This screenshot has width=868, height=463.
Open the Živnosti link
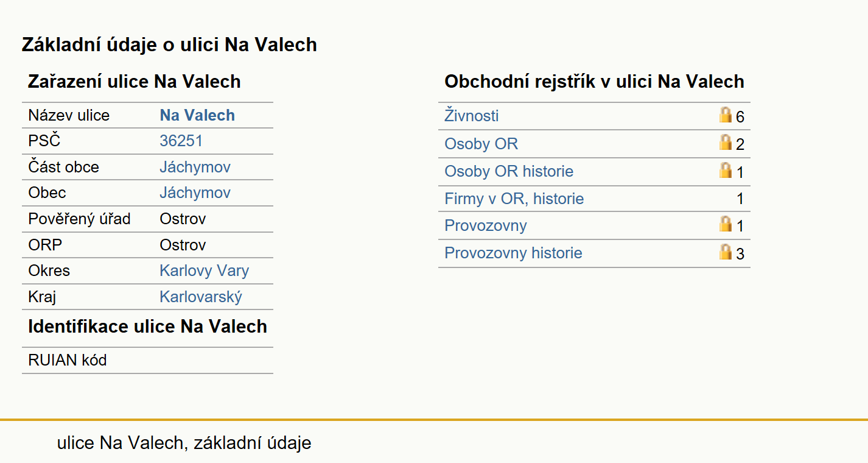[x=472, y=116]
